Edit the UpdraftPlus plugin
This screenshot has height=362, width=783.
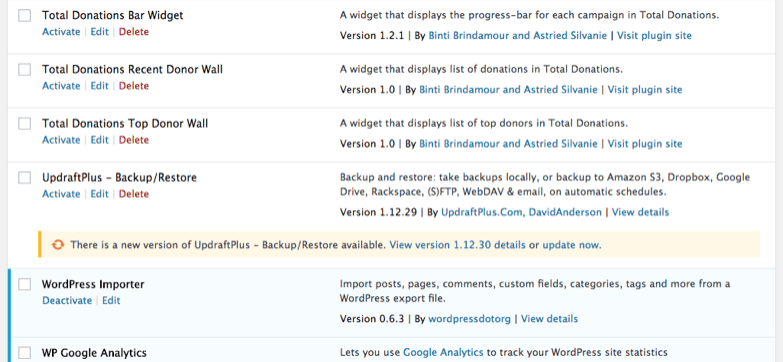[x=99, y=193]
